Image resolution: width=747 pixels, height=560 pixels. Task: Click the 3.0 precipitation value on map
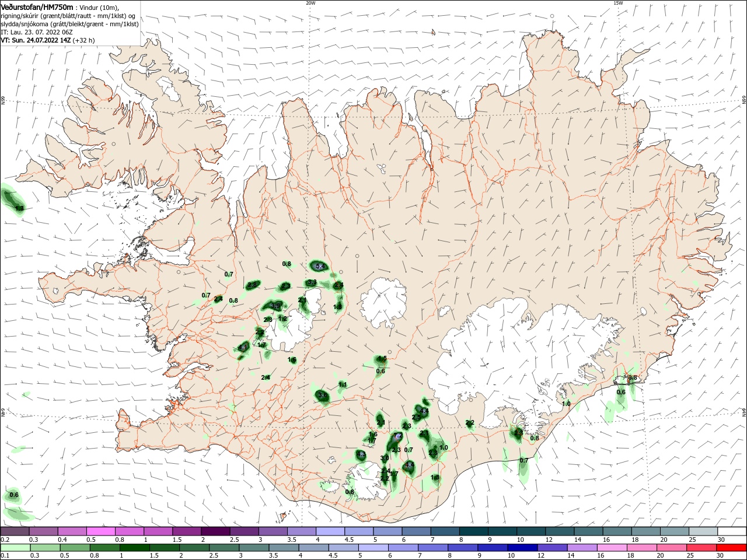coord(384,459)
